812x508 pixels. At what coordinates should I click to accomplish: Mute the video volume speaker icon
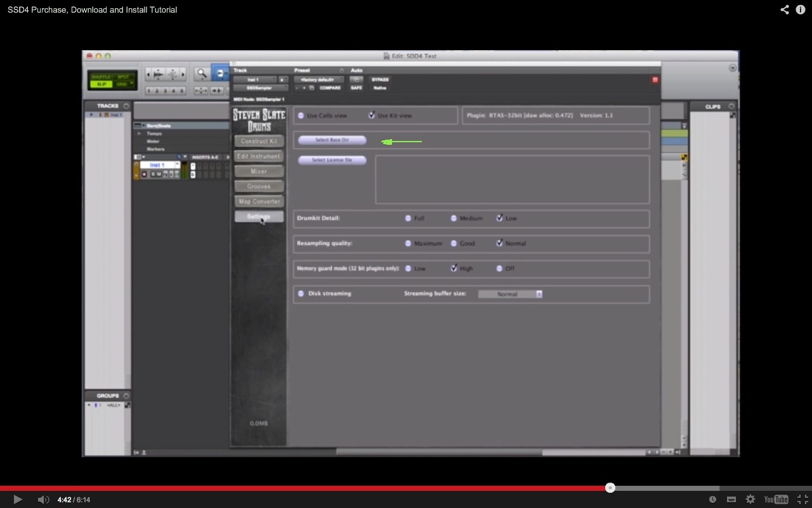[43, 500]
